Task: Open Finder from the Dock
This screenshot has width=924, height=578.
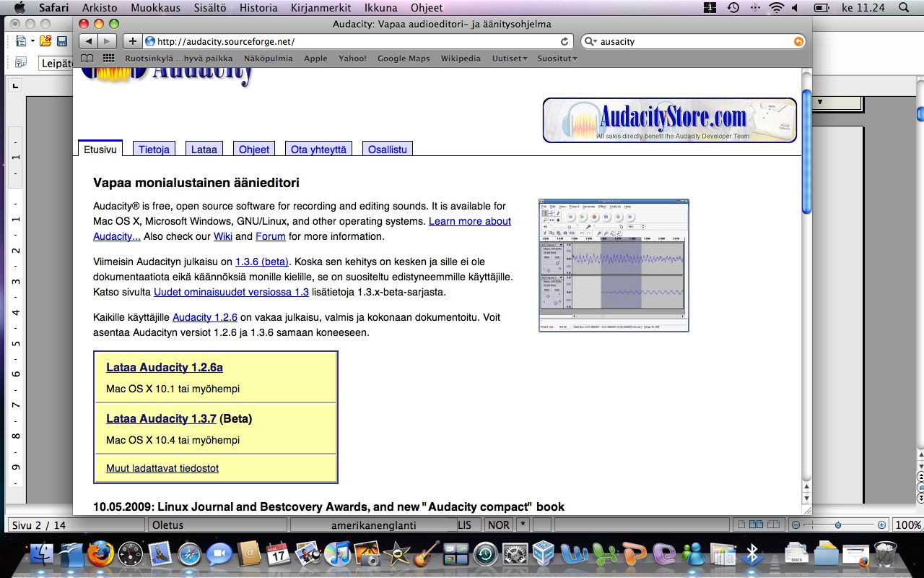Action: [42, 554]
